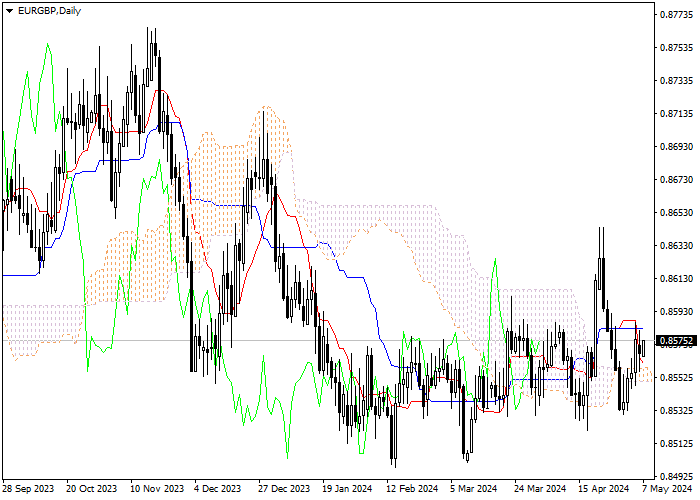This screenshot has height=500, width=700.
Task: Select the 0.85930 price axis label
Action: point(677,312)
